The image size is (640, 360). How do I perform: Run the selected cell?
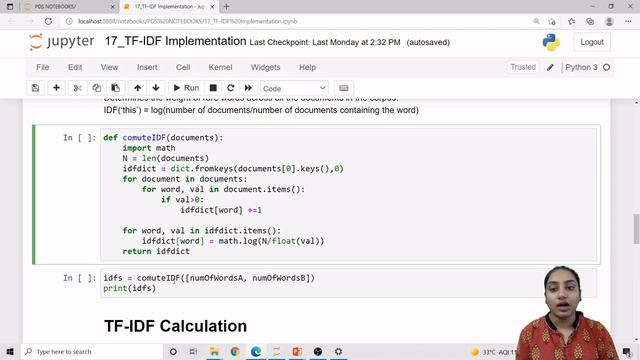click(x=186, y=88)
